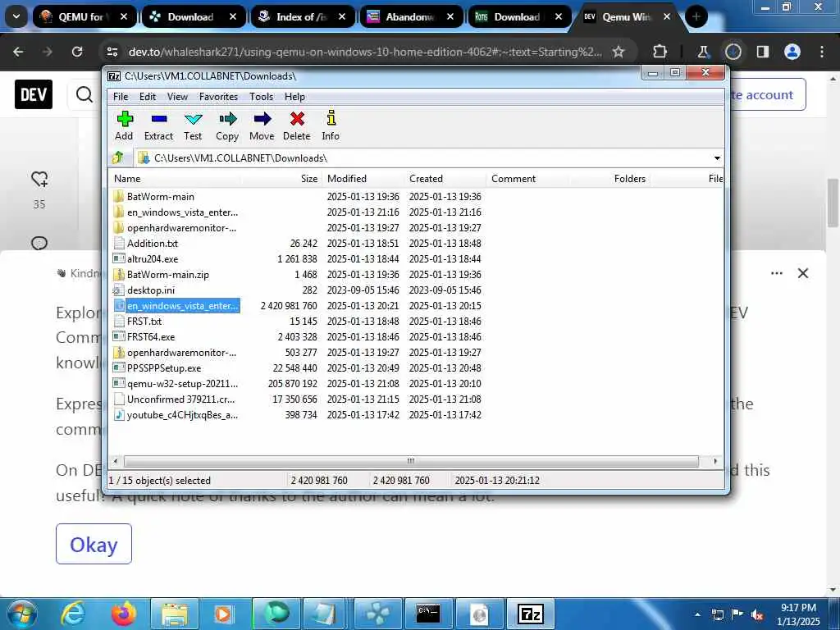
Task: Select the BatWorm-main folder
Action: pyautogui.click(x=161, y=197)
